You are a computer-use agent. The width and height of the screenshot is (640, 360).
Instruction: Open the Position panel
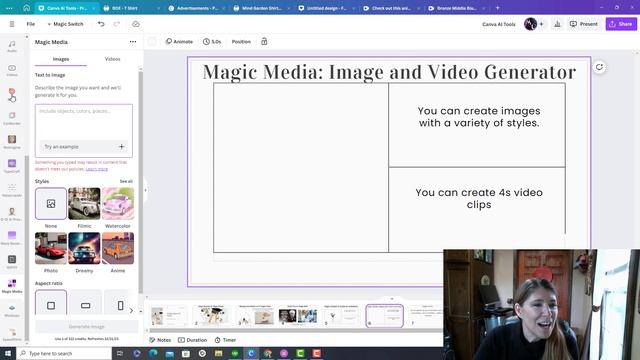(241, 42)
